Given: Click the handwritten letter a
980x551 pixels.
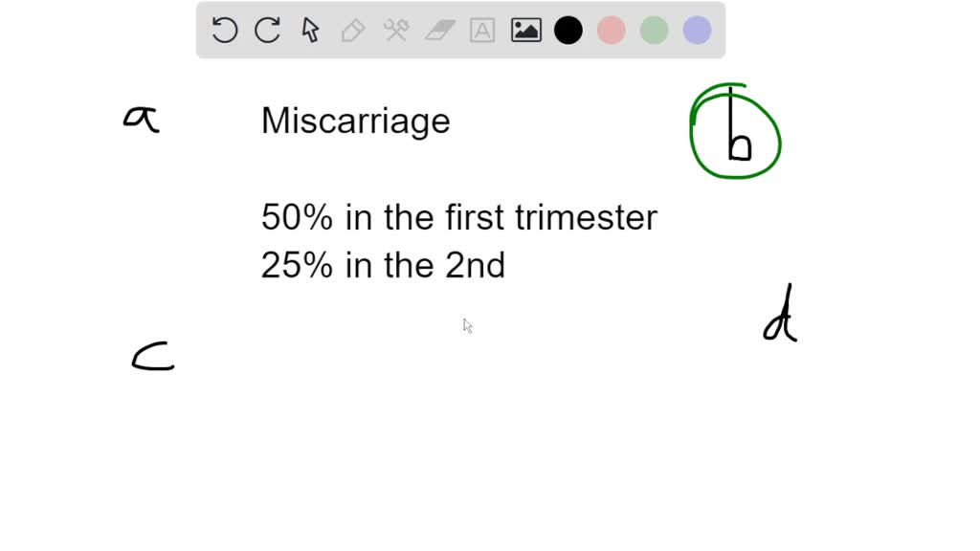Looking at the screenshot, I should click(x=141, y=120).
